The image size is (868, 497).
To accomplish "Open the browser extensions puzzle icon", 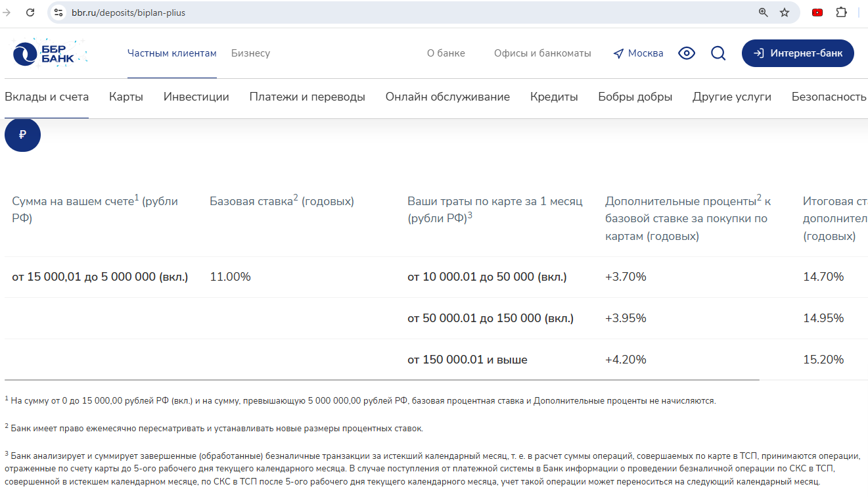I will [x=841, y=12].
